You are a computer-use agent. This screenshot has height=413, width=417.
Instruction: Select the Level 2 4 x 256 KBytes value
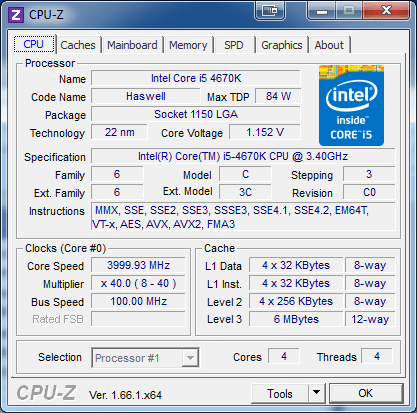pyautogui.click(x=296, y=302)
